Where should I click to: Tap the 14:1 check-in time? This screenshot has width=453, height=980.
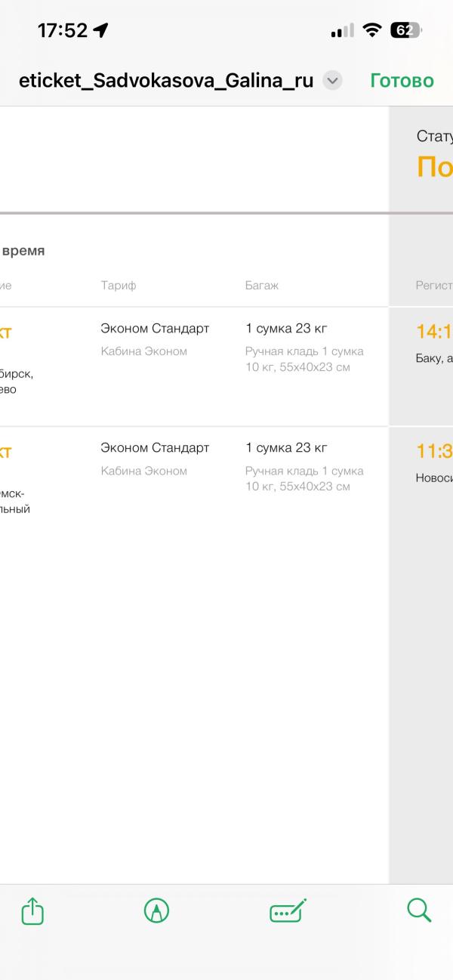(x=434, y=331)
